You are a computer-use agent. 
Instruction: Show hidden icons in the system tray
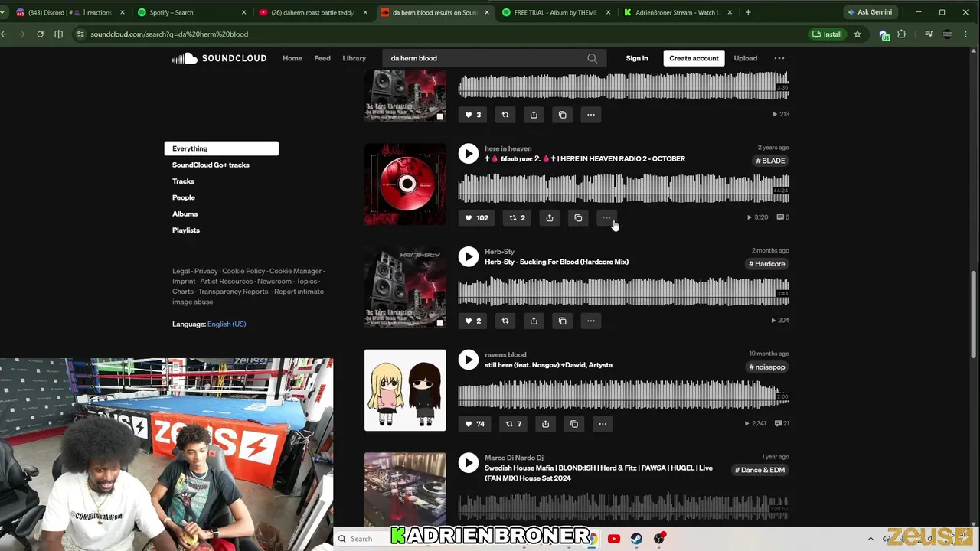coord(871,539)
